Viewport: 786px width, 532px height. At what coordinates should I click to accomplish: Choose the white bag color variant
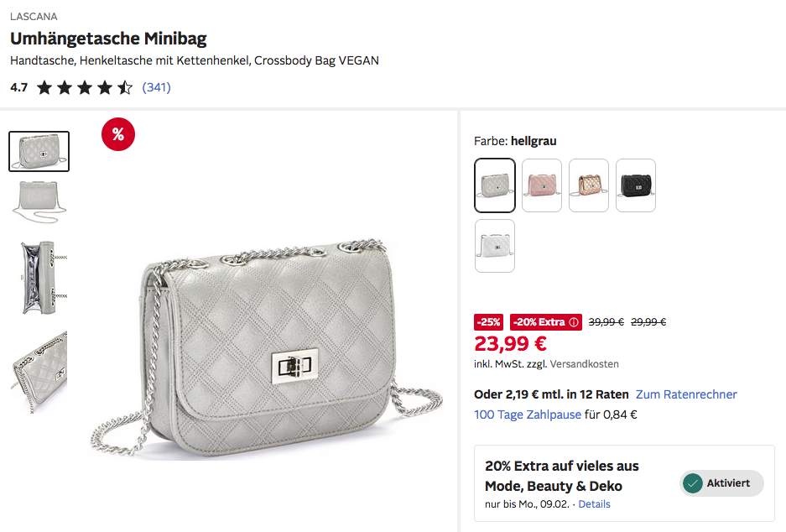(495, 246)
